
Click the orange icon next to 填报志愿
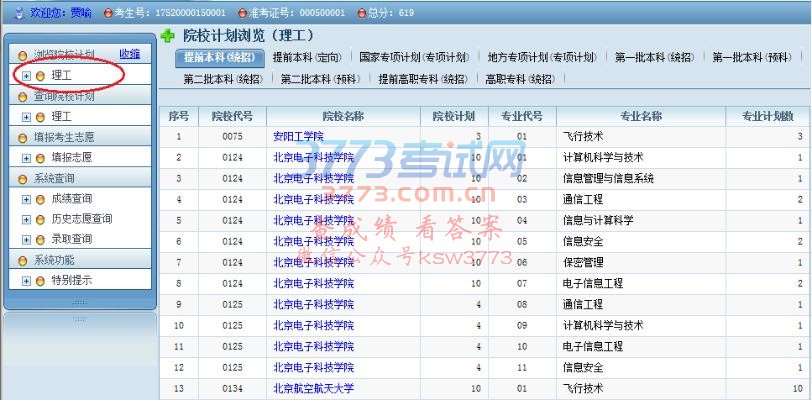(40, 157)
